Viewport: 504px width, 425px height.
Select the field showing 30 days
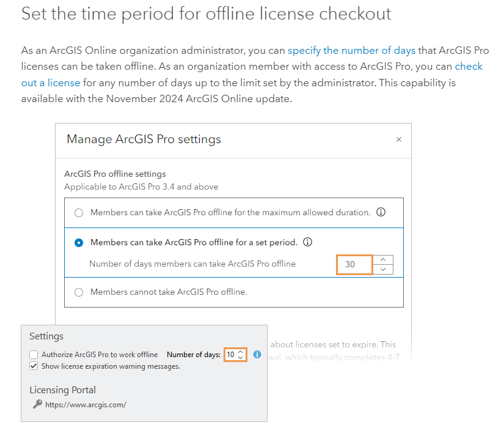pyautogui.click(x=354, y=264)
